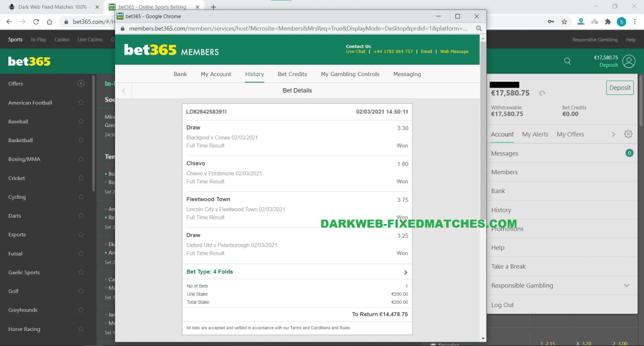This screenshot has height=346, width=644.
Task: Favourite Golf with its star
Action: (81, 291)
